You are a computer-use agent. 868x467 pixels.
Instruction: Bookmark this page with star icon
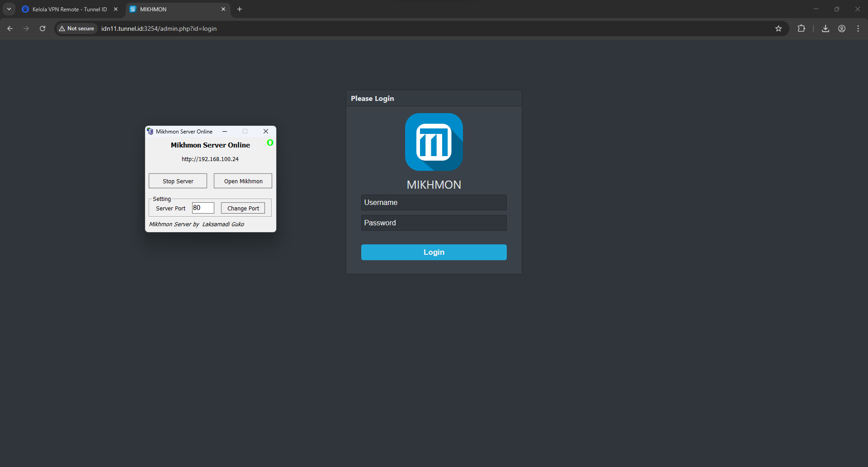(778, 29)
